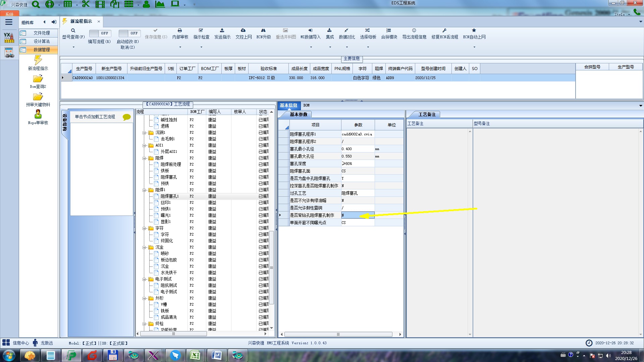Click the 型号查询 search icon
This screenshot has width=644, height=362.
tap(73, 31)
